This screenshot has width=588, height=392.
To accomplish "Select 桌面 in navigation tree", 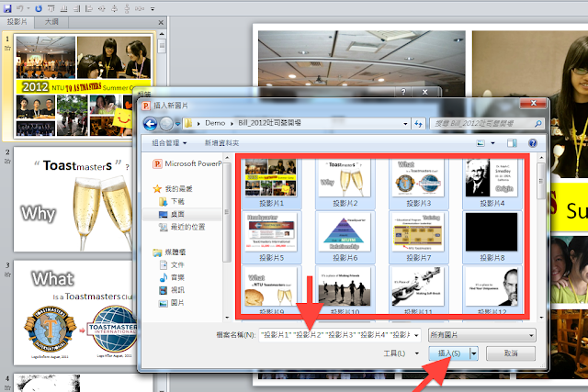I will tap(172, 215).
